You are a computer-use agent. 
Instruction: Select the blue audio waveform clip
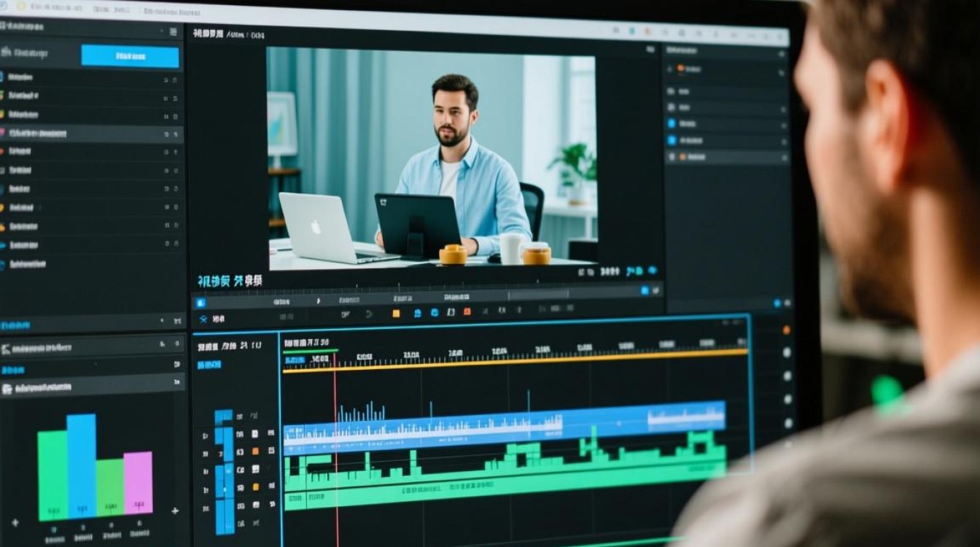505,424
